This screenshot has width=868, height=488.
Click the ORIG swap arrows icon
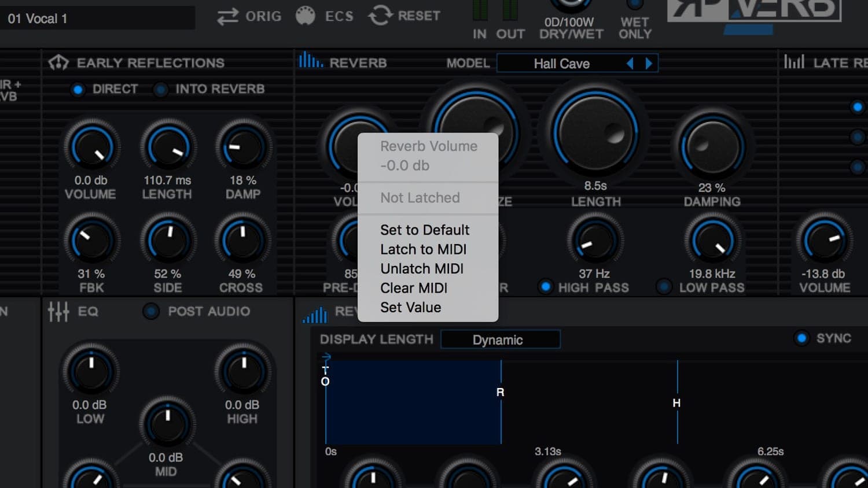coord(227,16)
